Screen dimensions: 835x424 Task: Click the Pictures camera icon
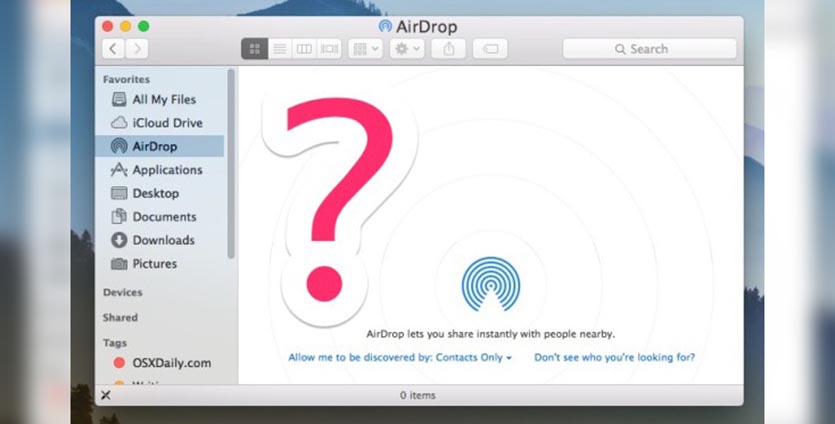pos(119,264)
